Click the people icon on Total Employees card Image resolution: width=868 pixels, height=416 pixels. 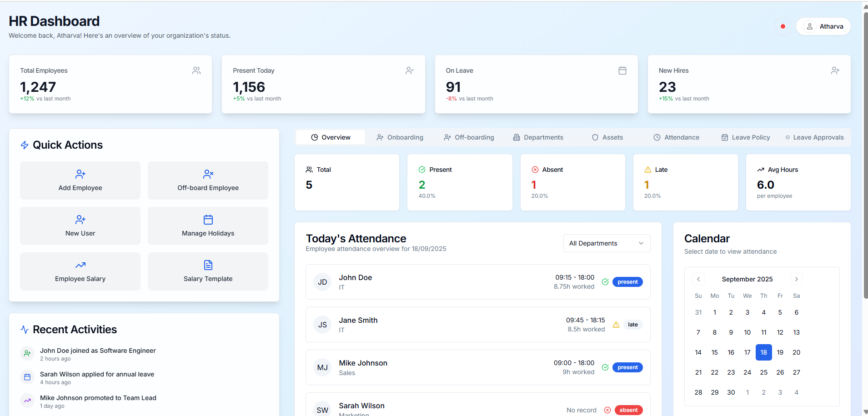click(x=196, y=70)
